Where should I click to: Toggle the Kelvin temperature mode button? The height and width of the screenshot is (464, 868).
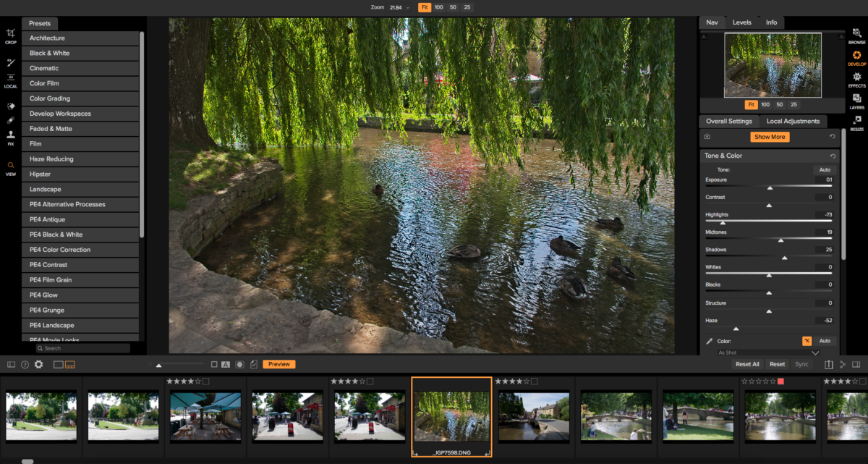807,341
